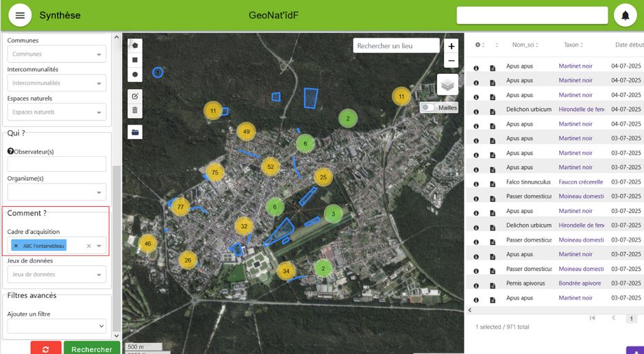This screenshot has height=354, width=644.
Task: Select the rectangle drawing tool
Action: coord(135,60)
